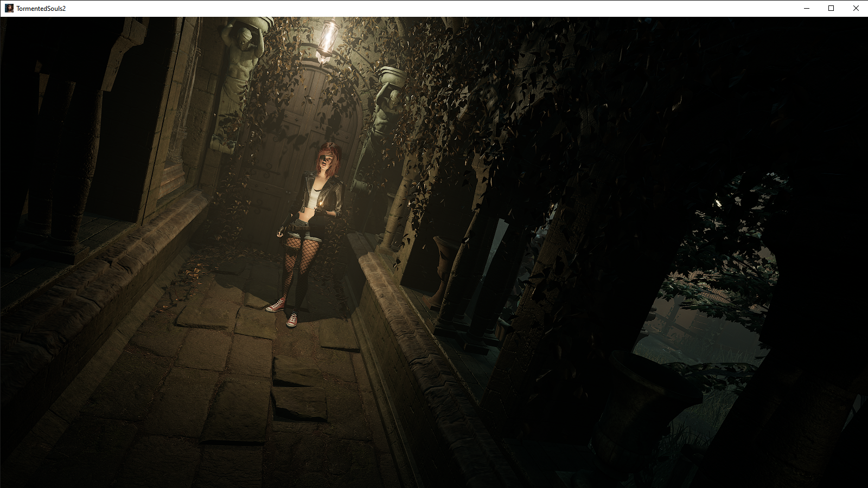Image resolution: width=868 pixels, height=488 pixels.
Task: Maximize the TormentedSouls2 game window
Action: (x=831, y=8)
